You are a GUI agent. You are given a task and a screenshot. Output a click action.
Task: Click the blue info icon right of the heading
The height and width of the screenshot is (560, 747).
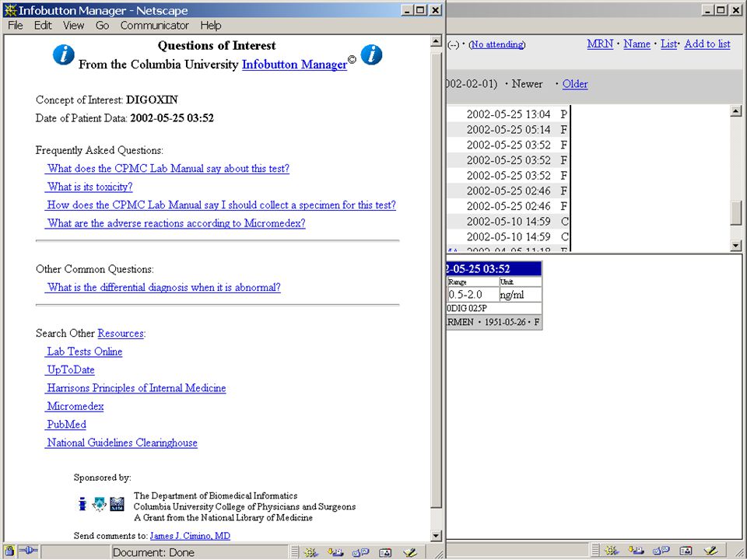point(372,54)
